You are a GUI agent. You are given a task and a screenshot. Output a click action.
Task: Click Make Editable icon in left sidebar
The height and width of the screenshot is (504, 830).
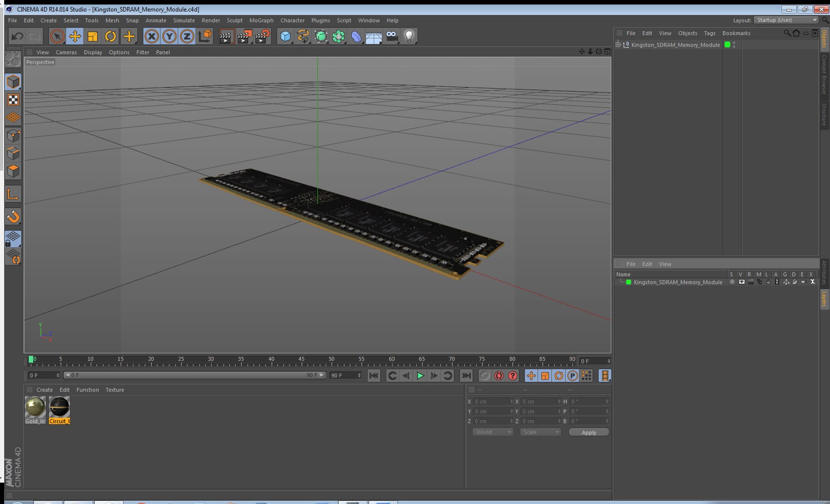(x=13, y=59)
